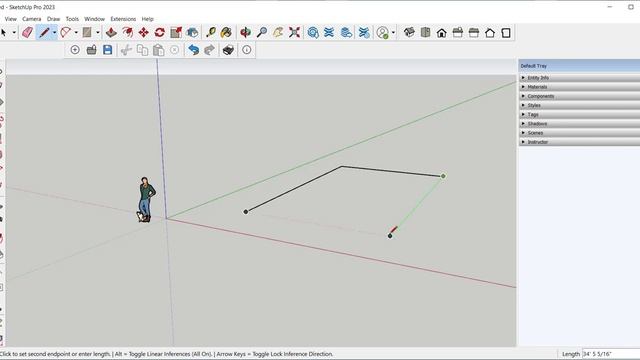
Task: Open the Extensions menu
Action: point(123,19)
